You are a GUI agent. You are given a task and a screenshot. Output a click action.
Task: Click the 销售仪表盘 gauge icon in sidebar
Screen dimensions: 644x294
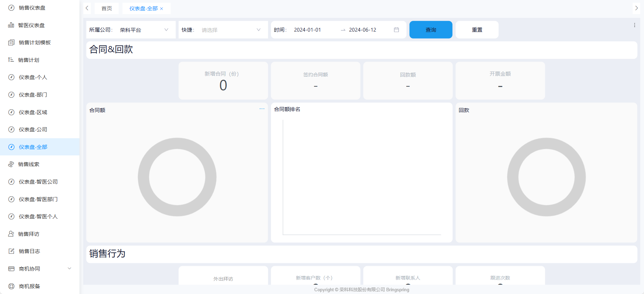tap(11, 8)
